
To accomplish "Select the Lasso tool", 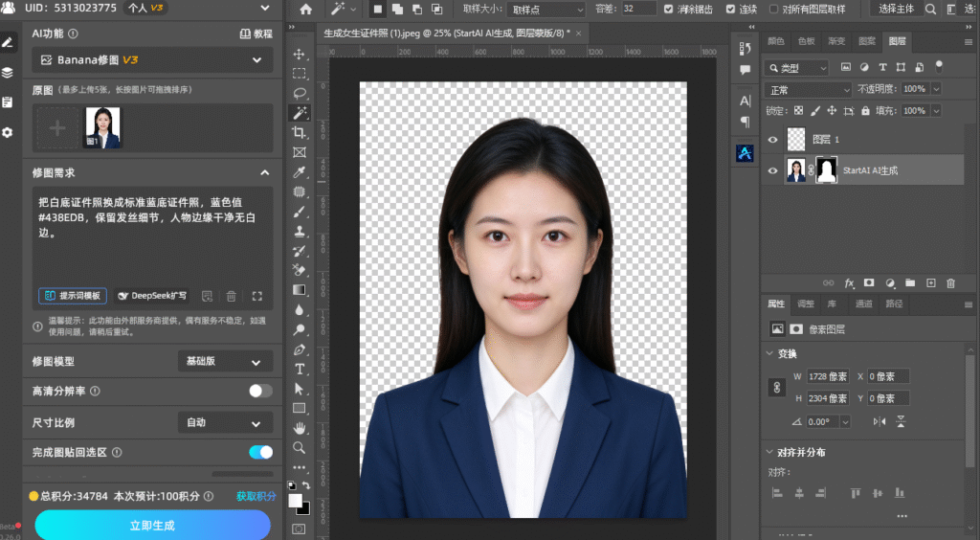I will pyautogui.click(x=300, y=93).
